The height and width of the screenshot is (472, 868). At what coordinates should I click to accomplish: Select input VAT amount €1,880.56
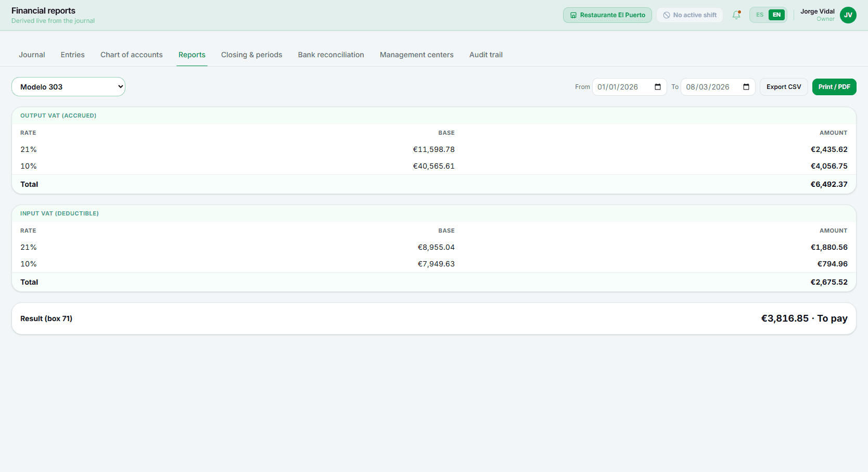tap(829, 247)
